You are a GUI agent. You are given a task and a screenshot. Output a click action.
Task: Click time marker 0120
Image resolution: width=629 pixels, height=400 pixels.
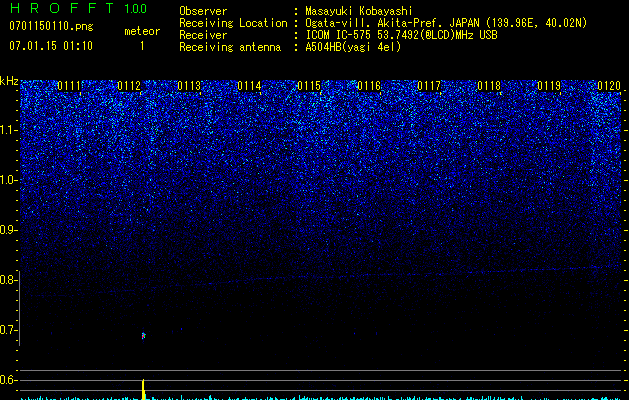click(x=609, y=86)
